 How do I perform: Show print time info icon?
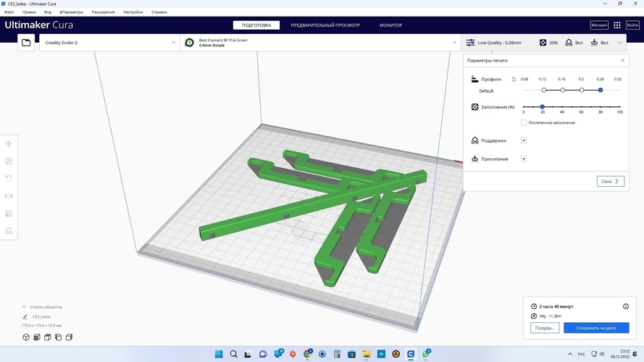[625, 306]
